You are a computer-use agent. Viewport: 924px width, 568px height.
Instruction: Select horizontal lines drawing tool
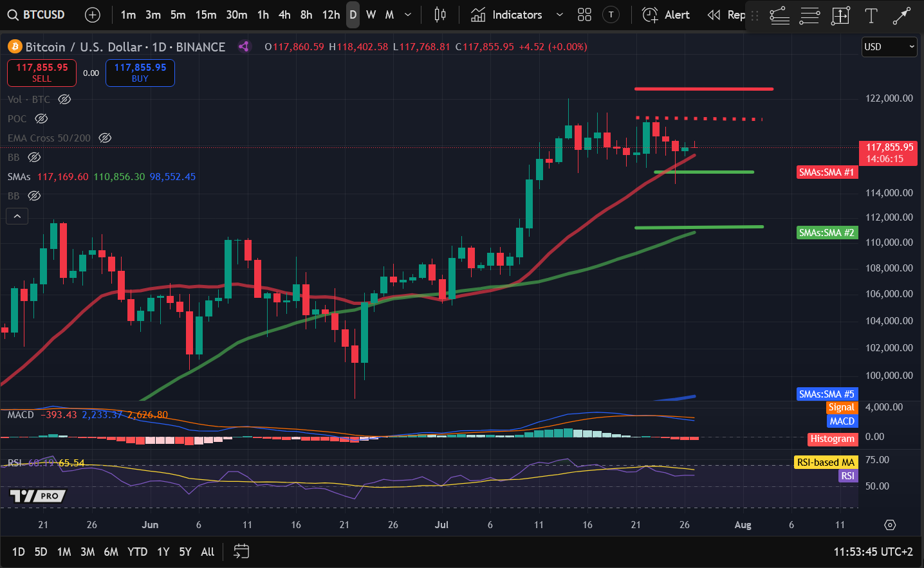(x=809, y=15)
